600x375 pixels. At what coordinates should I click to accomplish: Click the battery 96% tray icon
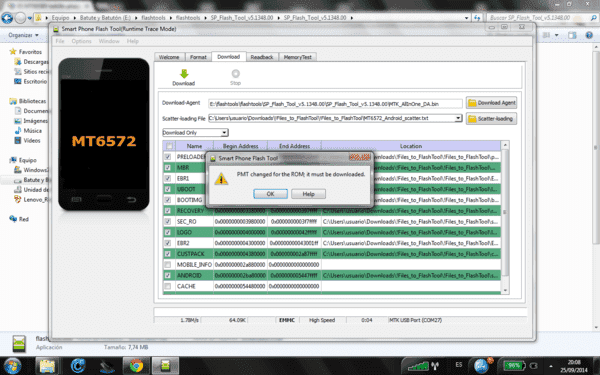click(x=514, y=366)
